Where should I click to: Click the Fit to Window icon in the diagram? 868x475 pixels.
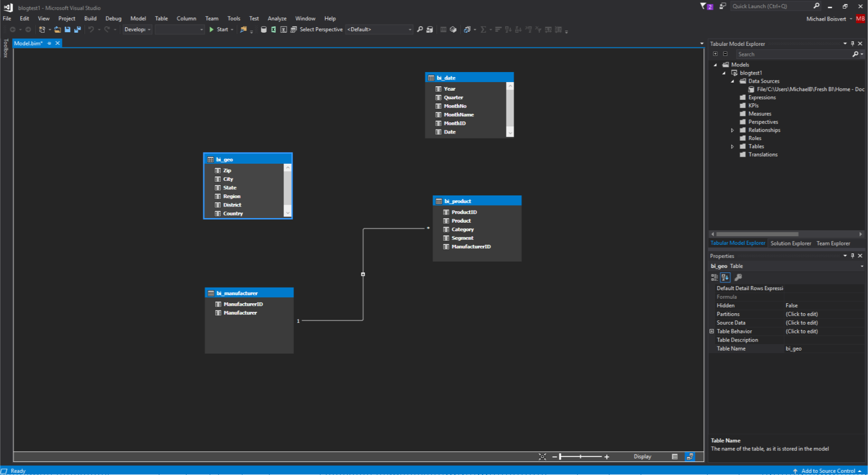pos(542,456)
